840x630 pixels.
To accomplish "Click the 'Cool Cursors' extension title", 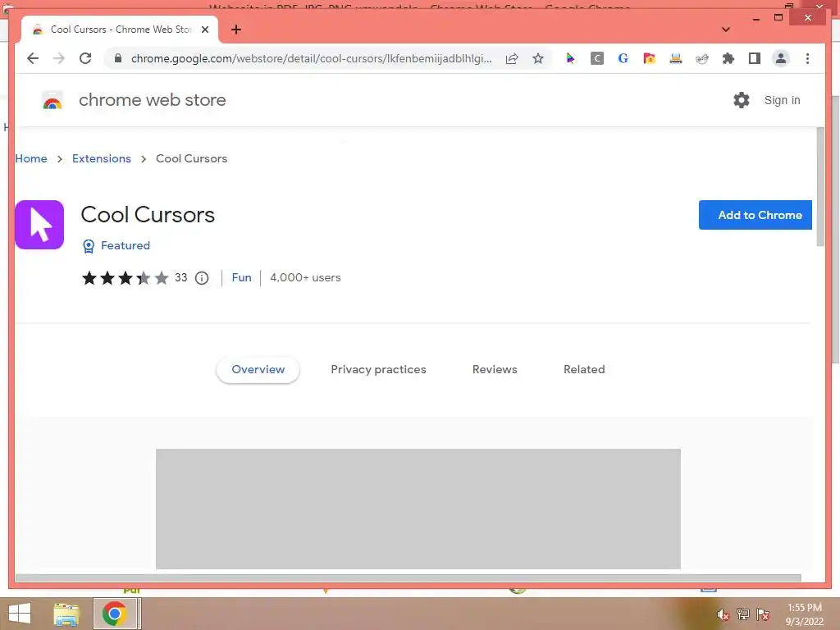I will click(148, 215).
